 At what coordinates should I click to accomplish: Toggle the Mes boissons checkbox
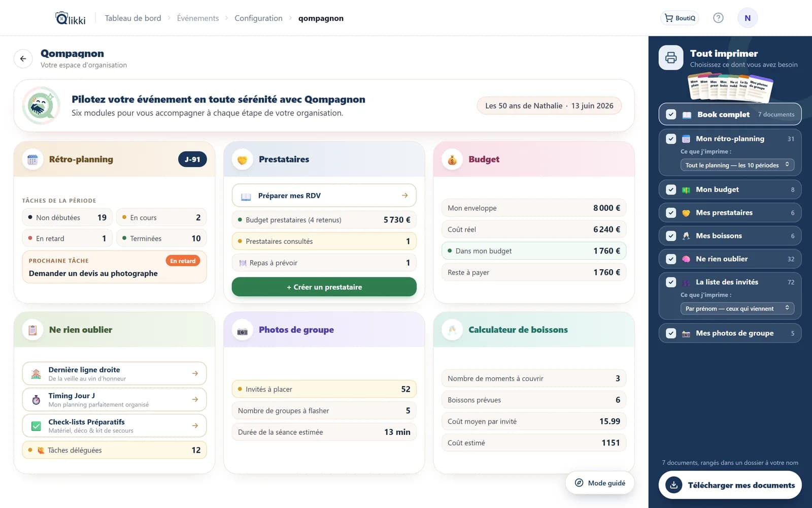pyautogui.click(x=671, y=236)
